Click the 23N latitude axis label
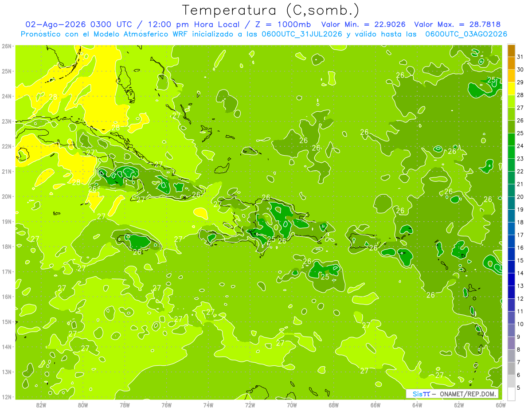This screenshot has width=532, height=411. pyautogui.click(x=7, y=121)
